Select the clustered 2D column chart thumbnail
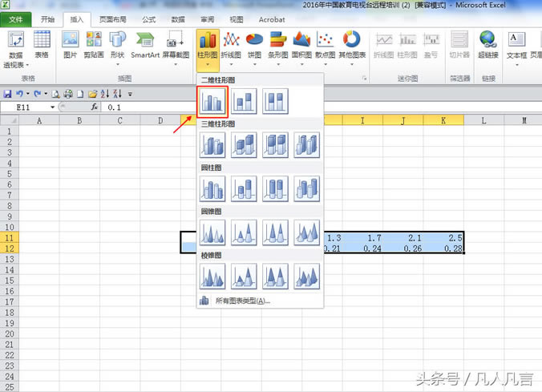 tap(213, 102)
